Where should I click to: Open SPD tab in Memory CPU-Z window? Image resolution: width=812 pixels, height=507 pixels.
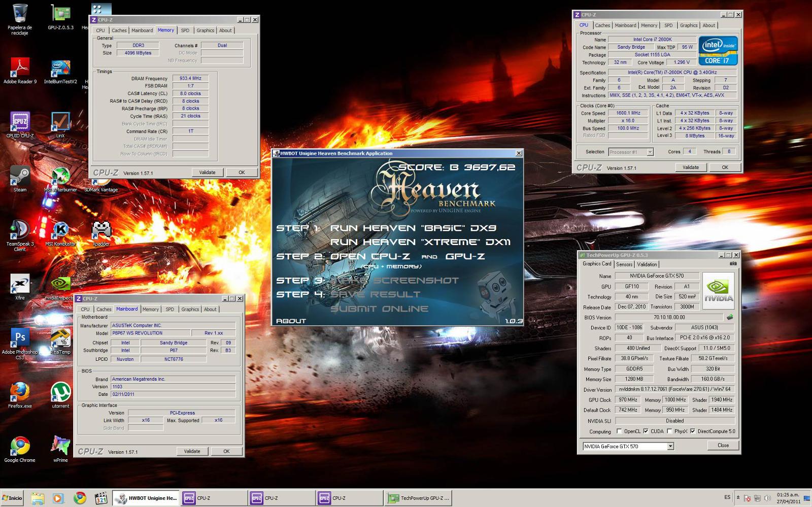pos(185,30)
